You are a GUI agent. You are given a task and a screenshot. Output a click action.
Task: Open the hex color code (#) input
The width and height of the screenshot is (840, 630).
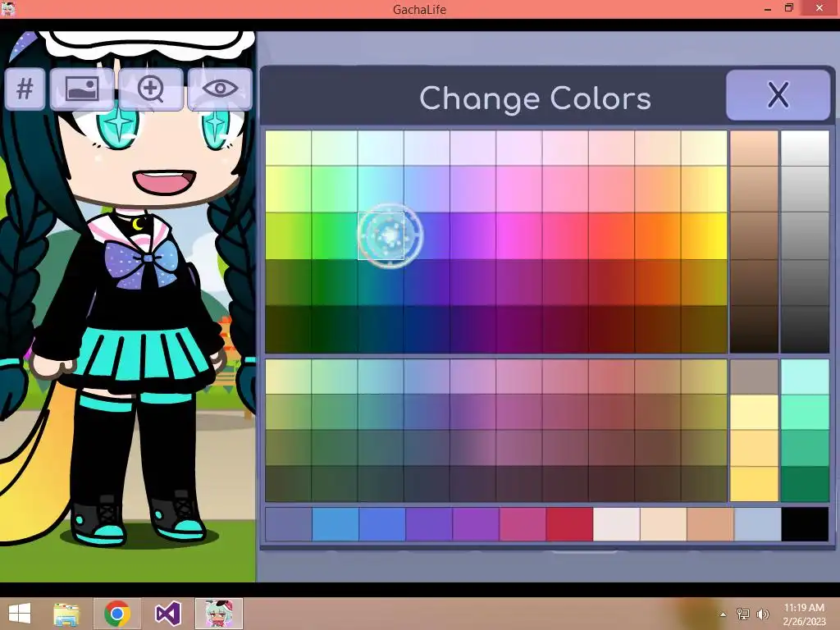click(25, 89)
